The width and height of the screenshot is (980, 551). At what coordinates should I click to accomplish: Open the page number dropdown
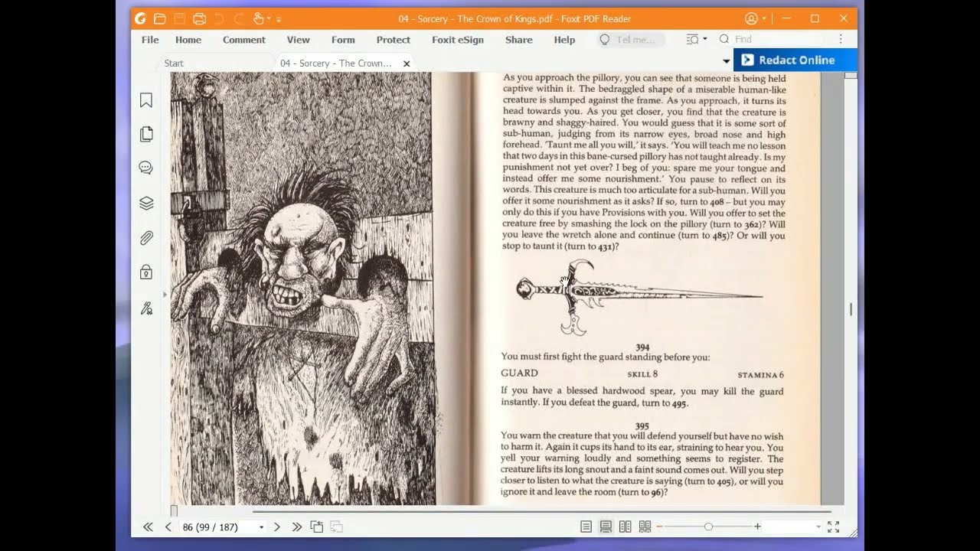coord(261,527)
